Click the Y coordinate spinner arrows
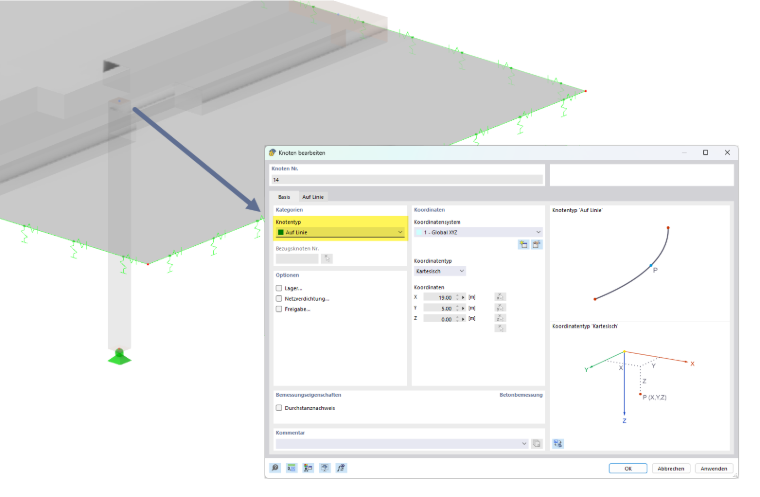 (457, 308)
